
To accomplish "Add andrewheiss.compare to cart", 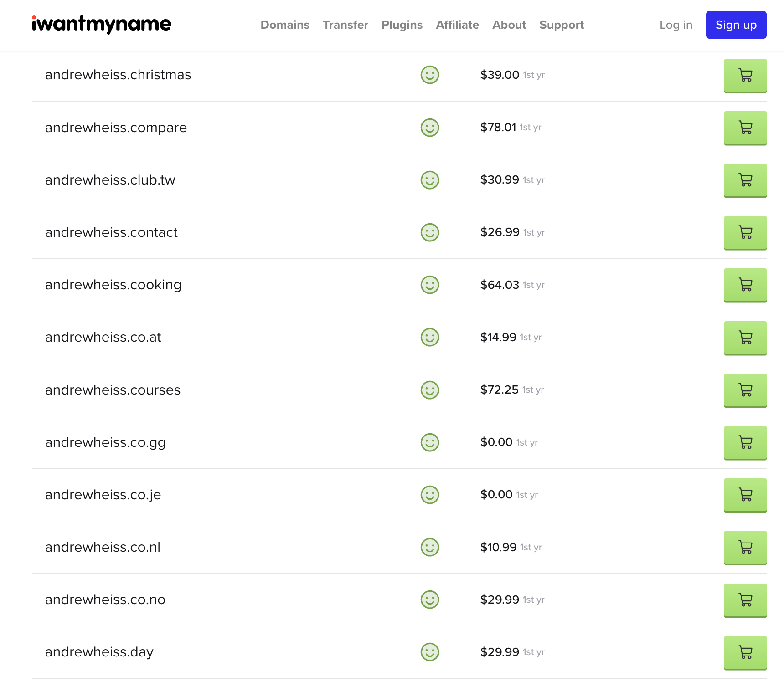I will click(745, 128).
